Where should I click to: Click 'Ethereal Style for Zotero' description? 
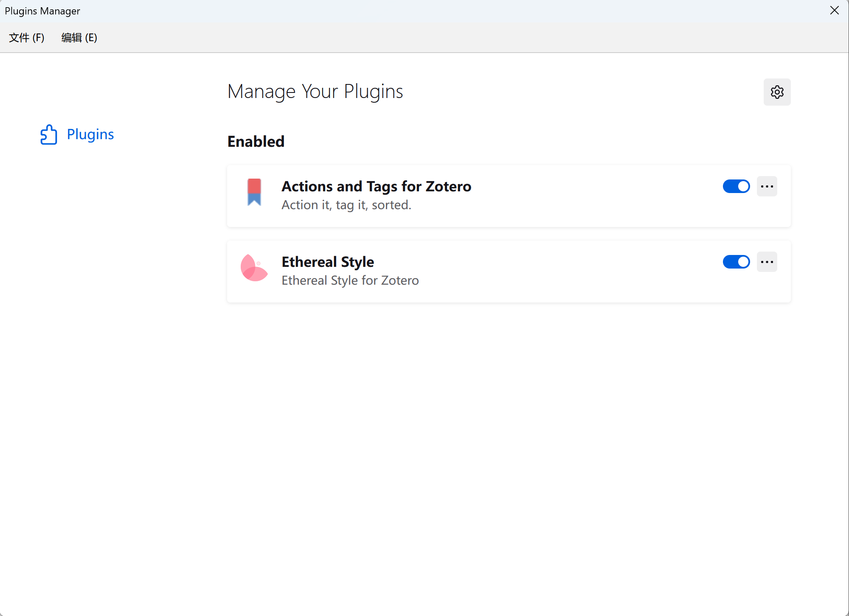pyautogui.click(x=350, y=280)
